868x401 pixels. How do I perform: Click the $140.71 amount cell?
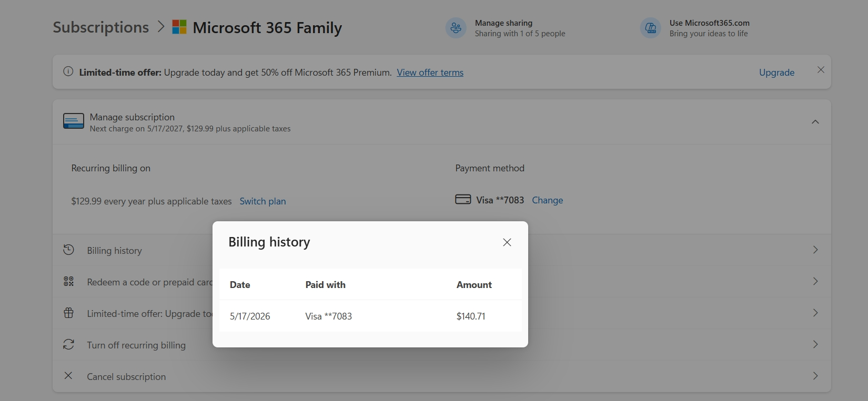click(x=471, y=316)
